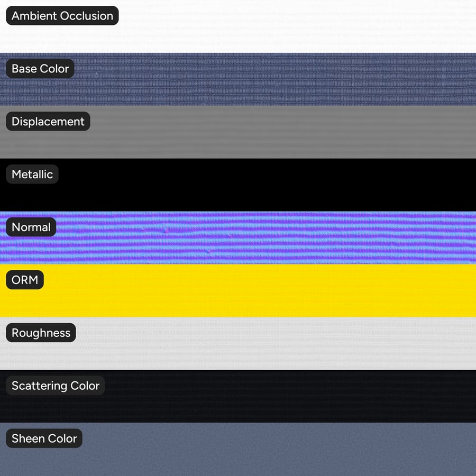Viewport: 476px width, 476px height.
Task: Open the purple-blue normal map strip
Action: 238,237
